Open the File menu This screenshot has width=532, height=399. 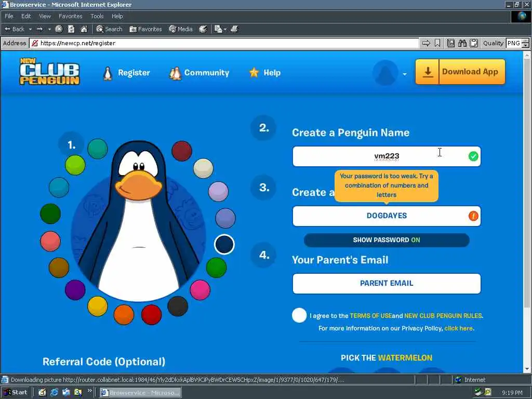(9, 16)
